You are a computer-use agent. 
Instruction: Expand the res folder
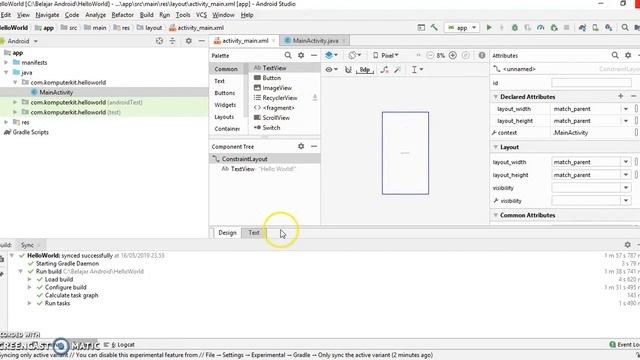6,122
